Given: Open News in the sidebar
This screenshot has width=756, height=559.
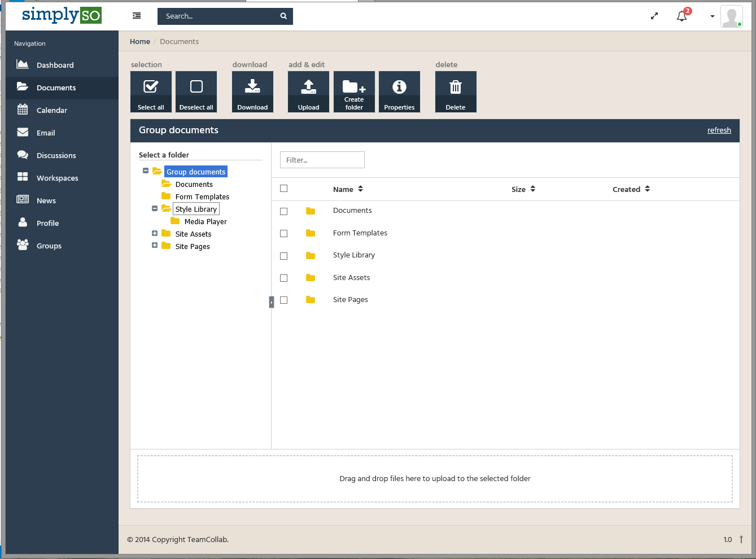Looking at the screenshot, I should click(62, 200).
